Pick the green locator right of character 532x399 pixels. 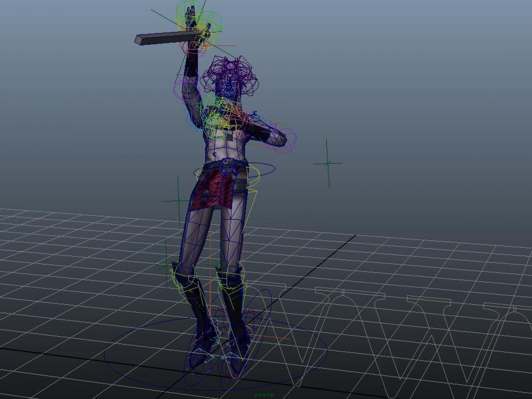pyautogui.click(x=328, y=163)
